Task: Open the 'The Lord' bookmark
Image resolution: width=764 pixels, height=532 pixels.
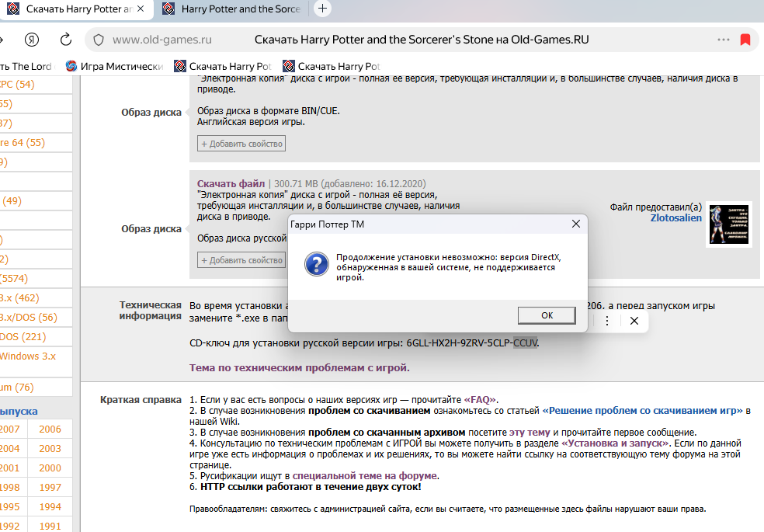Action: (x=26, y=66)
